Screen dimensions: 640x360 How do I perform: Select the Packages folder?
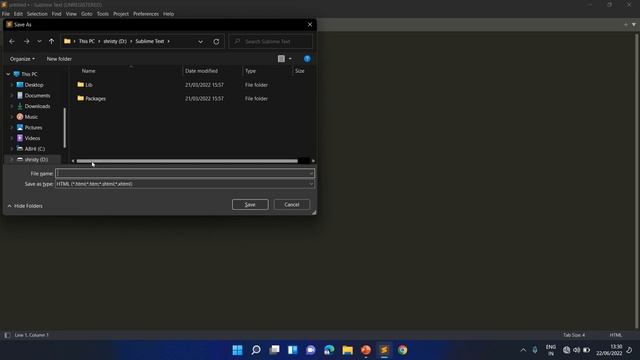tap(95, 98)
